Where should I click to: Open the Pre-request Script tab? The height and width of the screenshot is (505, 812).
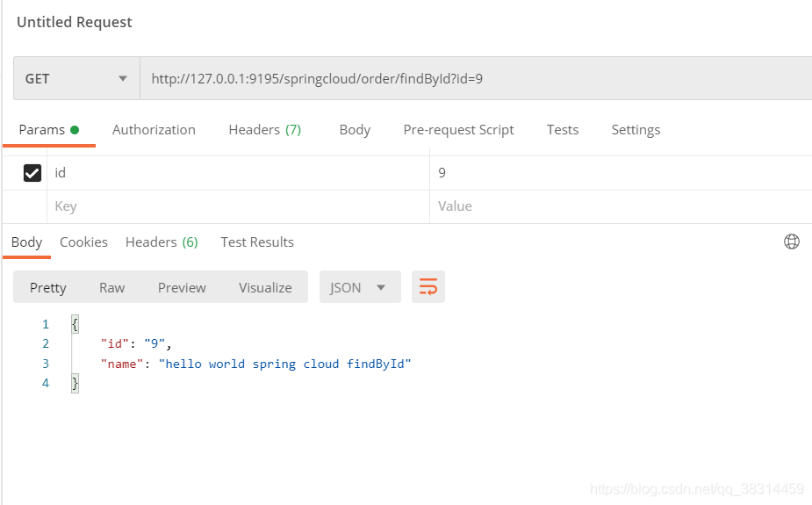coord(458,129)
